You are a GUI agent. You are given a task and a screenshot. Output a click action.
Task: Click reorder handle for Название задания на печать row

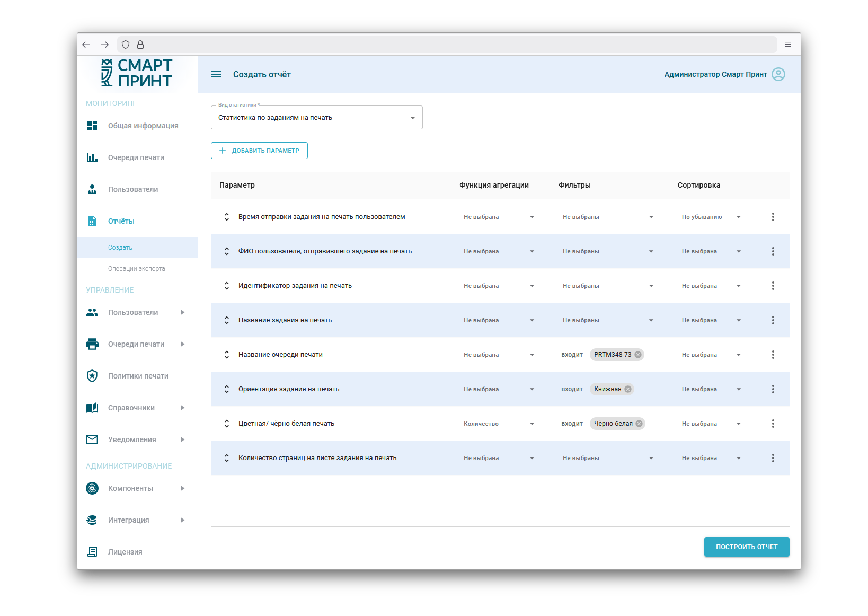(x=227, y=320)
